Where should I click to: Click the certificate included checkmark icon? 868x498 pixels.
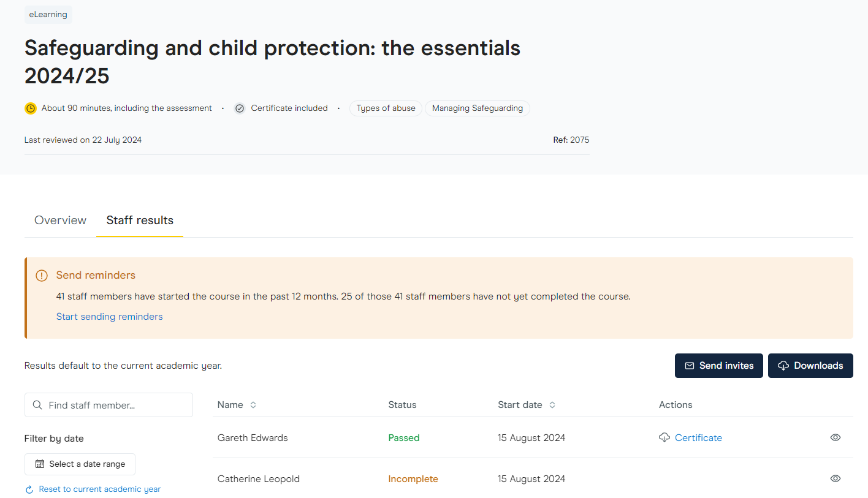(x=240, y=108)
